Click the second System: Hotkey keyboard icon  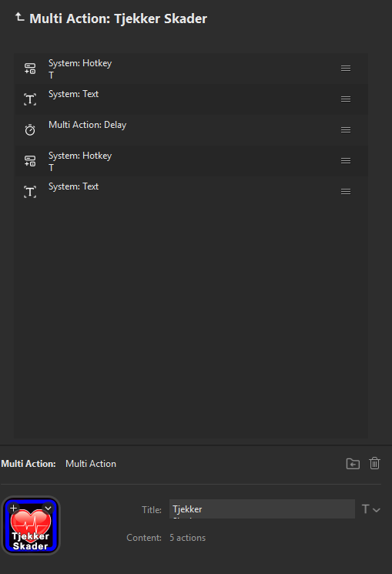[30, 161]
